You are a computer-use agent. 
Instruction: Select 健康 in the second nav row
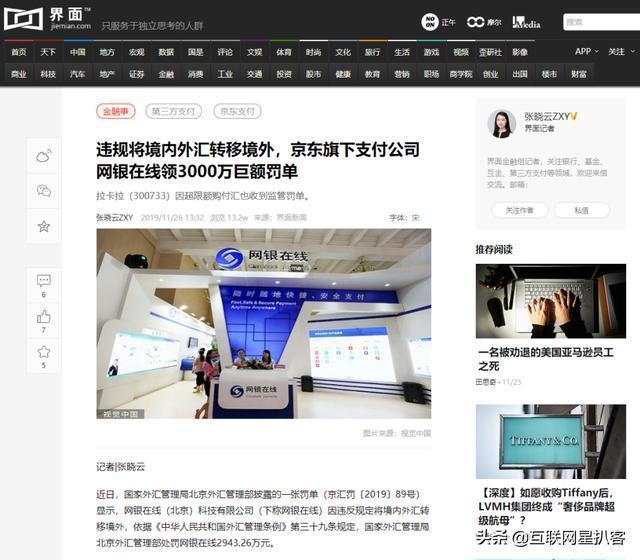click(343, 74)
